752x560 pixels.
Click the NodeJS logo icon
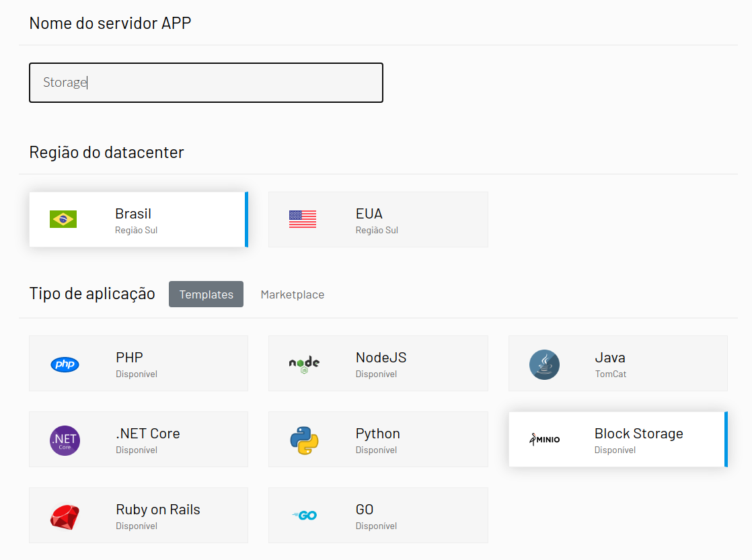click(304, 364)
